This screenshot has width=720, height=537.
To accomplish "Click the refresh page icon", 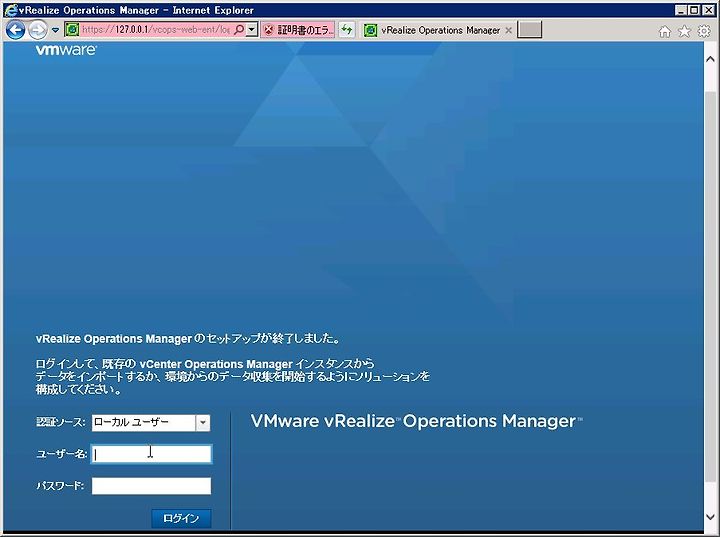I will [347, 30].
